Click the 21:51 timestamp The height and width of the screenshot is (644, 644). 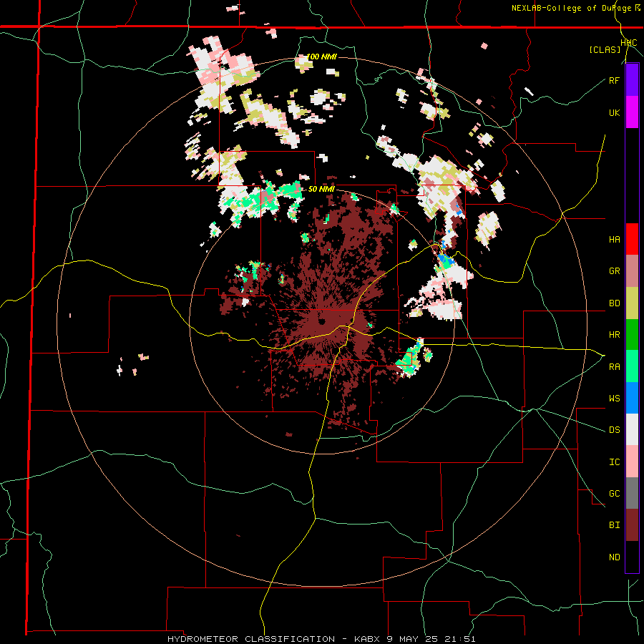(x=462, y=639)
